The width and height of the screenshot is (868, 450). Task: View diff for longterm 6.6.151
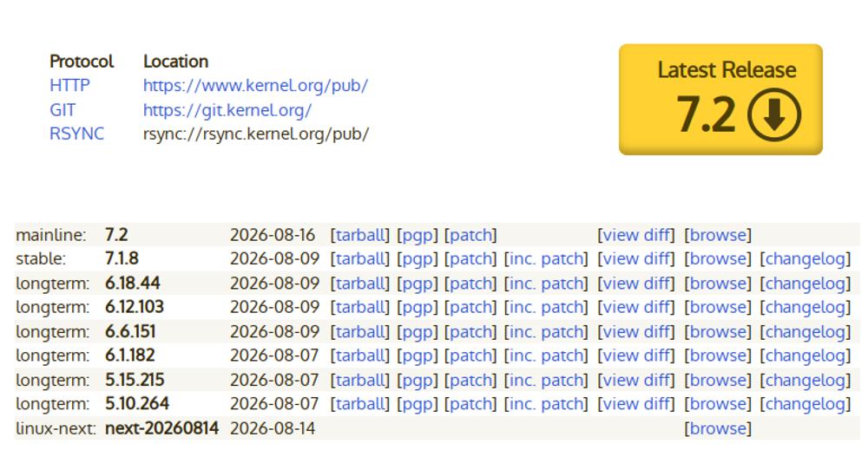[636, 332]
